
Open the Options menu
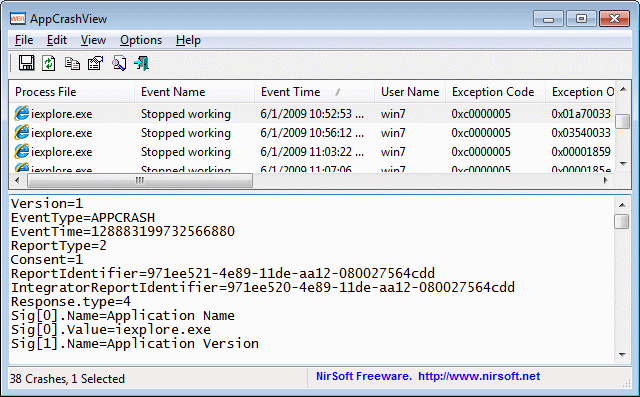click(141, 40)
